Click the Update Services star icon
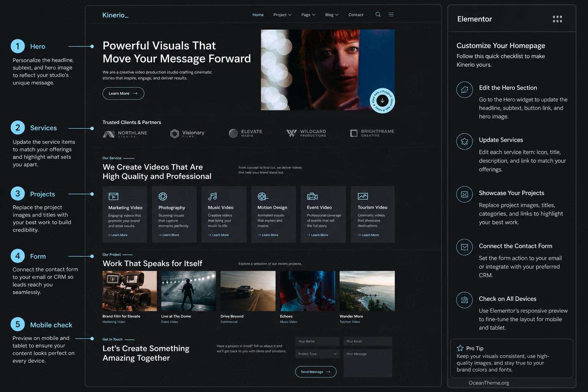This screenshot has height=392, width=588. click(x=464, y=142)
